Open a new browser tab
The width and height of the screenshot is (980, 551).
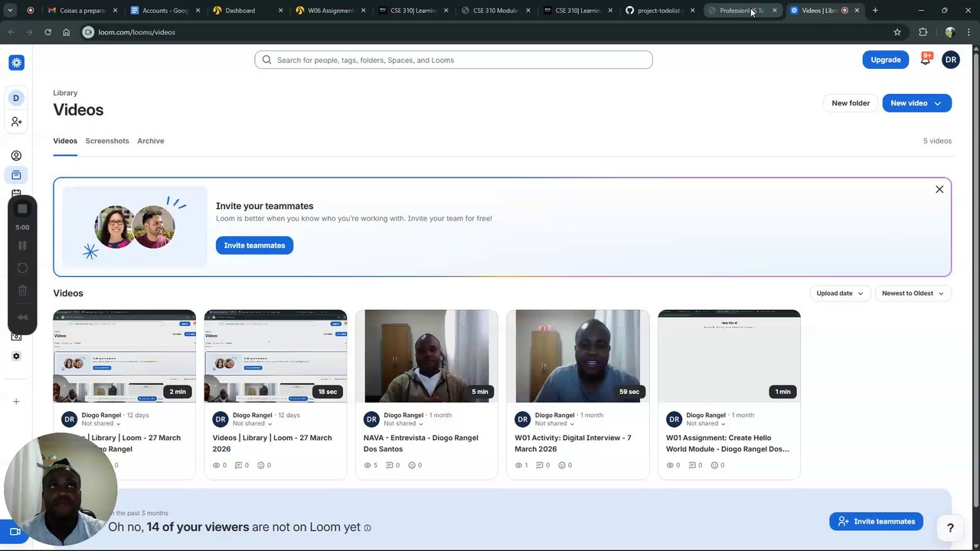(x=875, y=11)
